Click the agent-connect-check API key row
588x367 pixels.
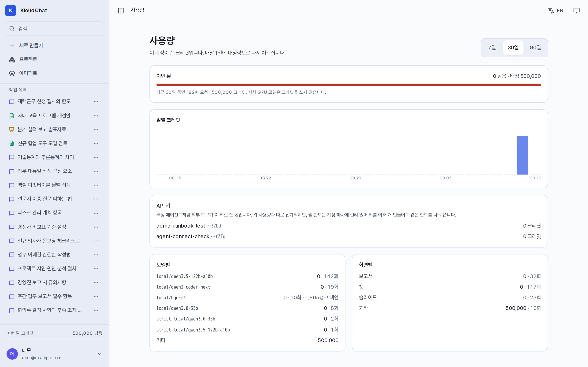coord(349,237)
